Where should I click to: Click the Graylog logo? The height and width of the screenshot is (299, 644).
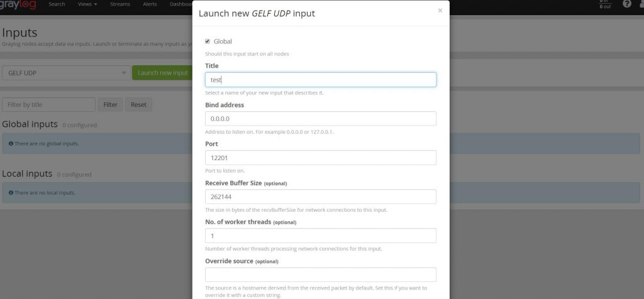[x=18, y=4]
